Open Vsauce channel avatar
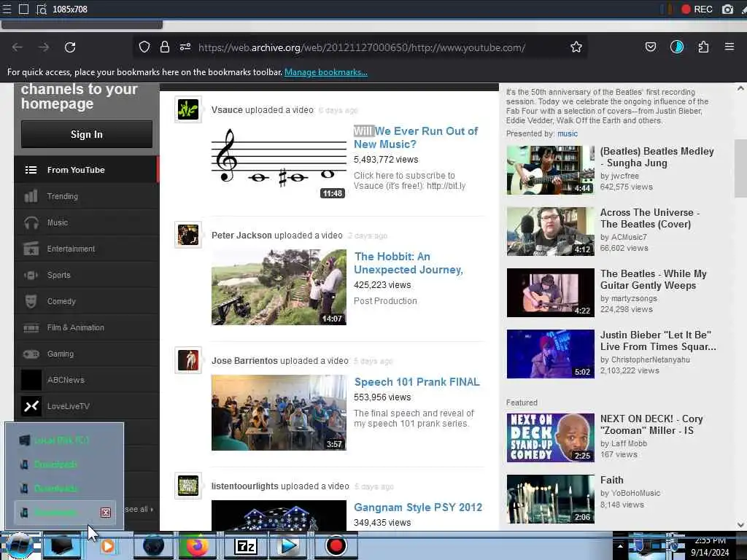The width and height of the screenshot is (747, 560). point(188,109)
